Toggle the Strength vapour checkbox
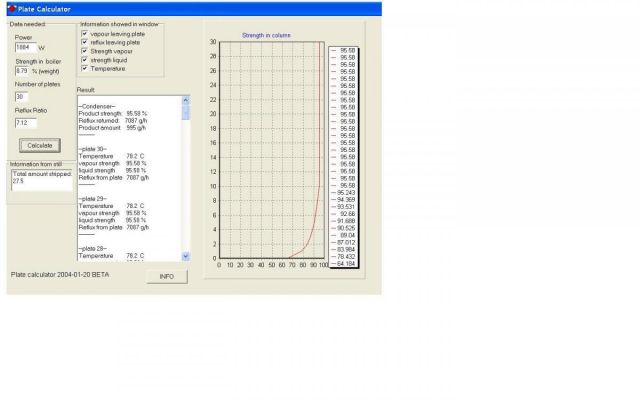 tap(84, 51)
